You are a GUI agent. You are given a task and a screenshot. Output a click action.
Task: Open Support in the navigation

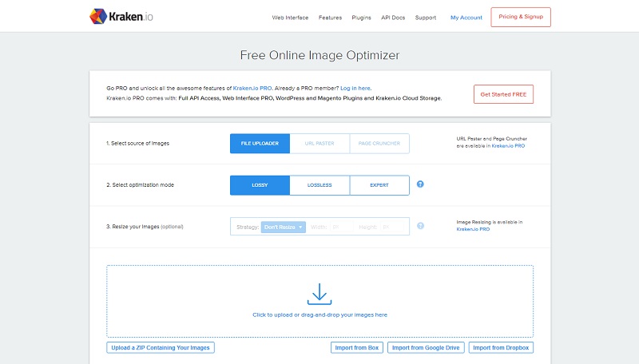[x=426, y=18]
